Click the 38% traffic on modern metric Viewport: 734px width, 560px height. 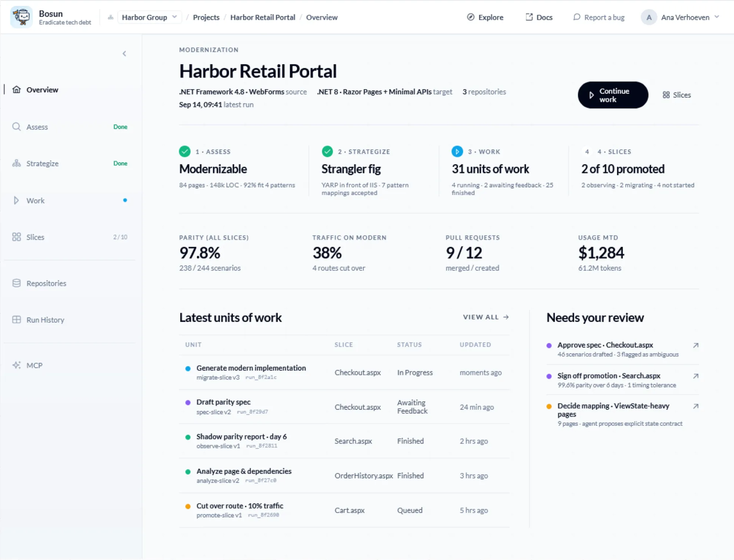click(327, 253)
